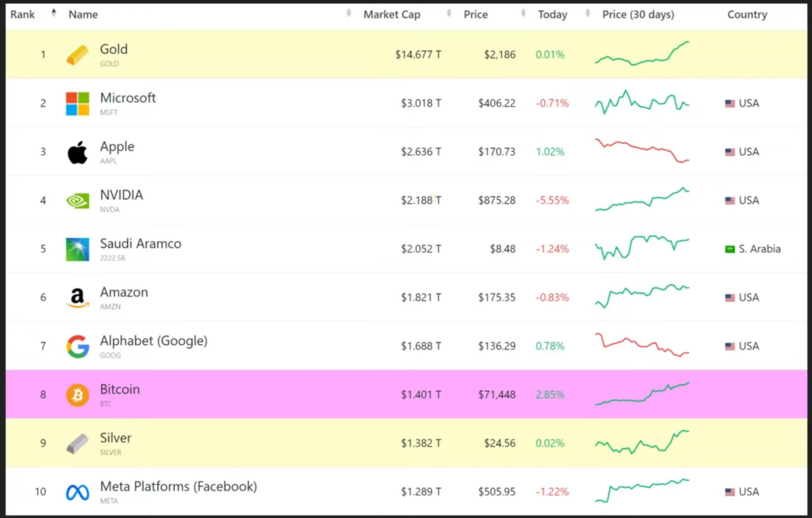This screenshot has height=518, width=812.
Task: Click the Bitcoin logo icon
Action: pos(77,395)
